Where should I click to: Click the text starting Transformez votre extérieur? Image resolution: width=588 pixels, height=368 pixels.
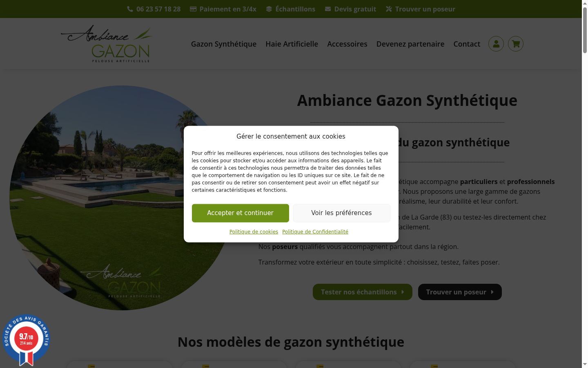coord(379,262)
